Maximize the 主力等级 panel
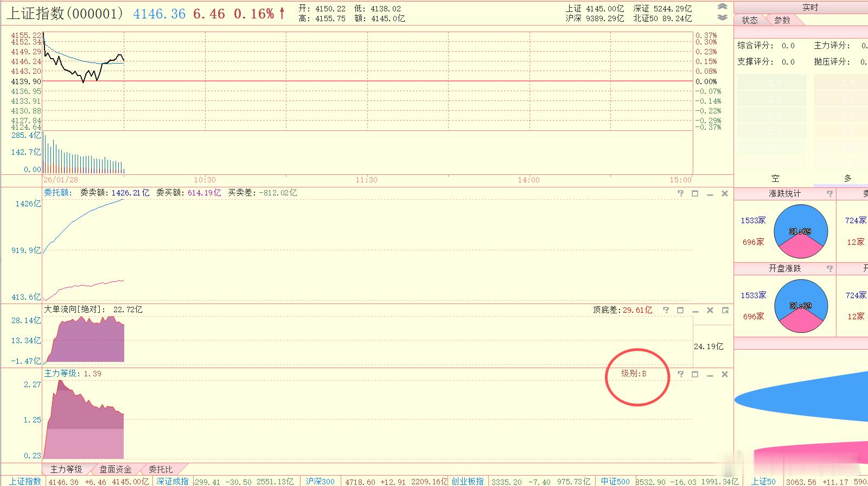The image size is (868, 486). 695,374
